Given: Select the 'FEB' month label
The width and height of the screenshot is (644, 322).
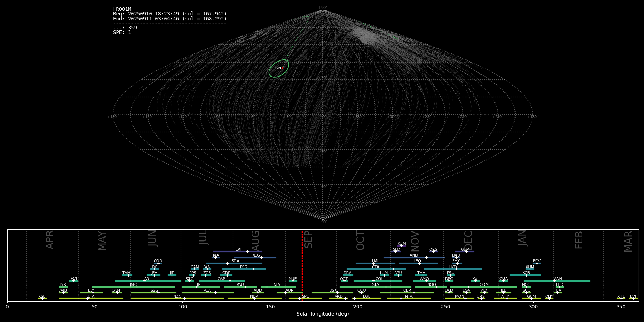Looking at the screenshot, I should tap(579, 240).
